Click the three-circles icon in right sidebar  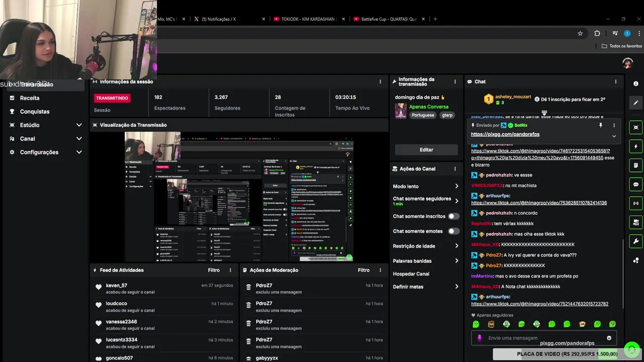pos(636,260)
